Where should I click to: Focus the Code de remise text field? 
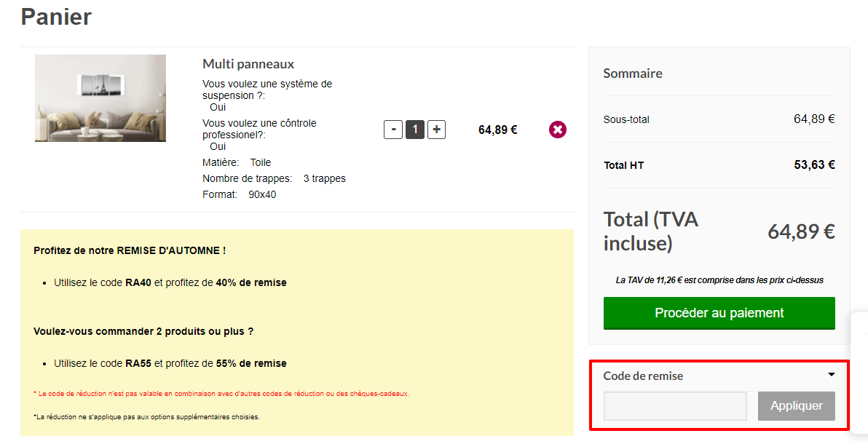coord(675,406)
